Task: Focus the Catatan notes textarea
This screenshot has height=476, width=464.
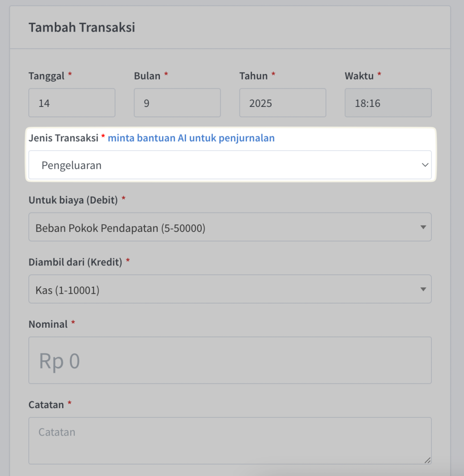Action: tap(230, 440)
